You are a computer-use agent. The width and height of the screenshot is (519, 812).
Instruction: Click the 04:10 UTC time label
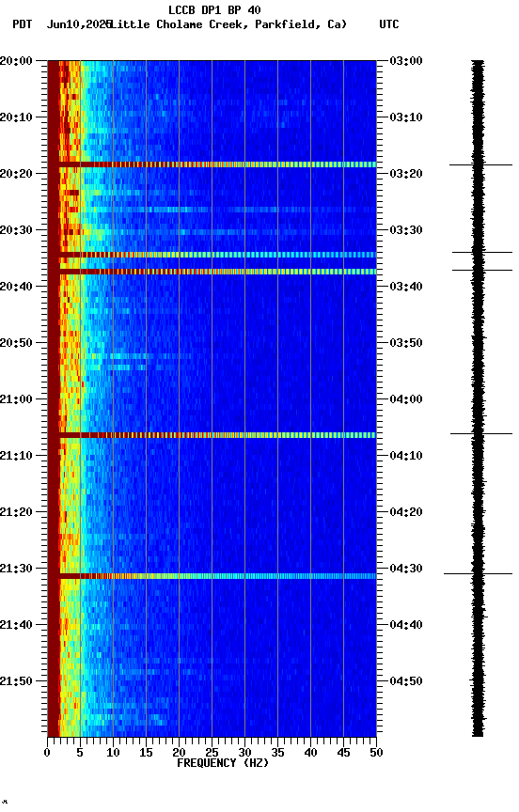tap(406, 456)
